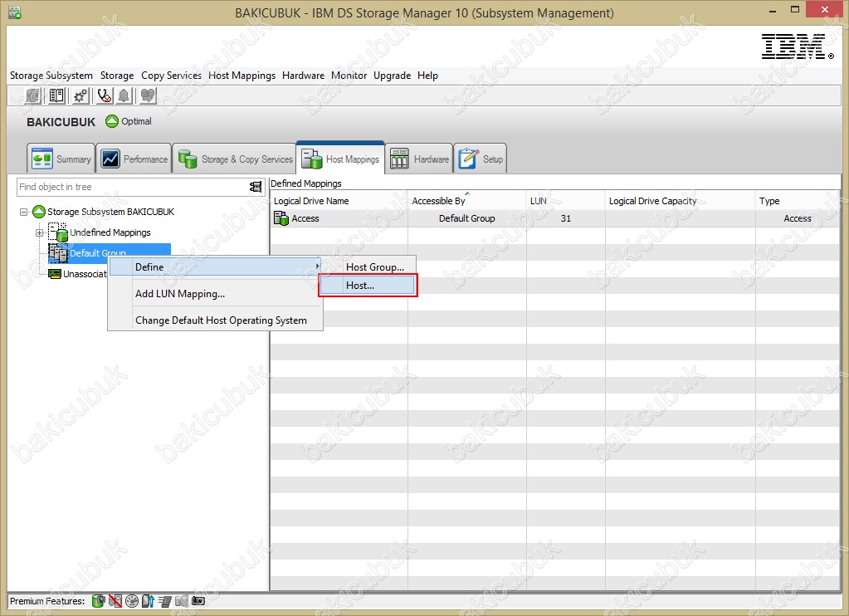Select Storage Subsystem BAKICUBUK in the tree
The width and height of the screenshot is (849, 616).
click(x=111, y=212)
